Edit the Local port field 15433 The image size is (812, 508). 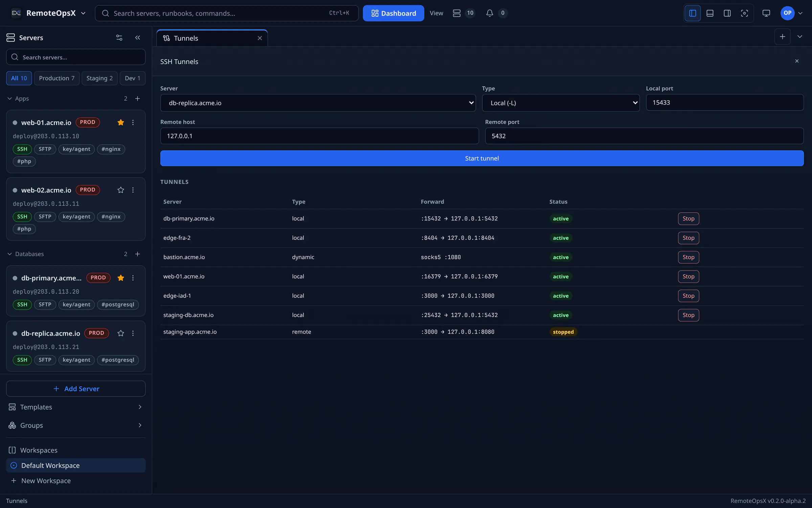[725, 103]
